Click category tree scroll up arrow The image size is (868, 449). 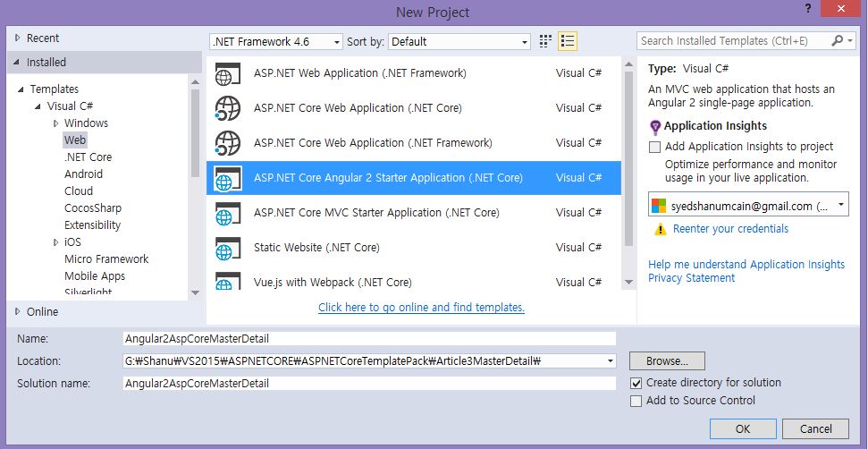[196, 82]
